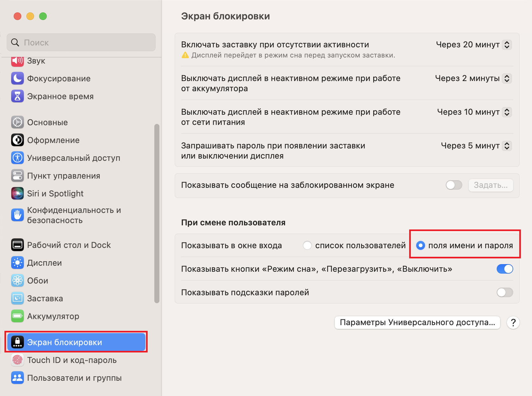532x396 pixels.
Task: Click the Accessibility icon in sidebar
Action: pyautogui.click(x=17, y=158)
